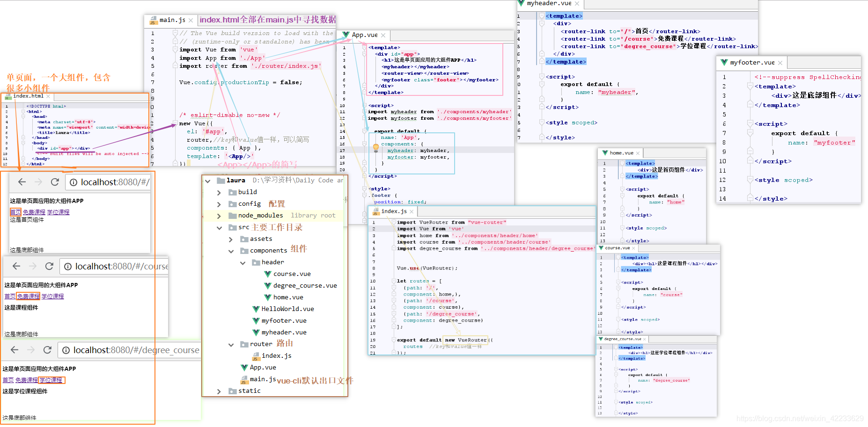Click the assets folder icon in project tree

(244, 239)
